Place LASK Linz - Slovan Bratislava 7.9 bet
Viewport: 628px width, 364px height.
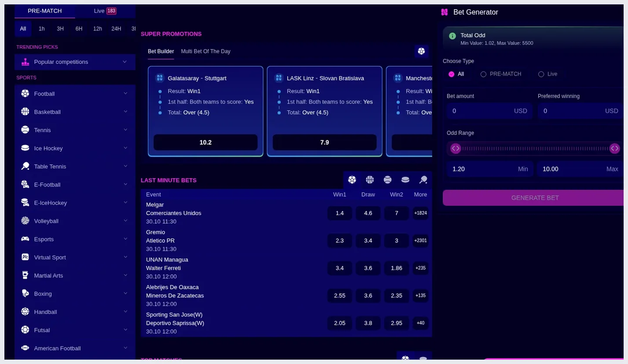325,142
